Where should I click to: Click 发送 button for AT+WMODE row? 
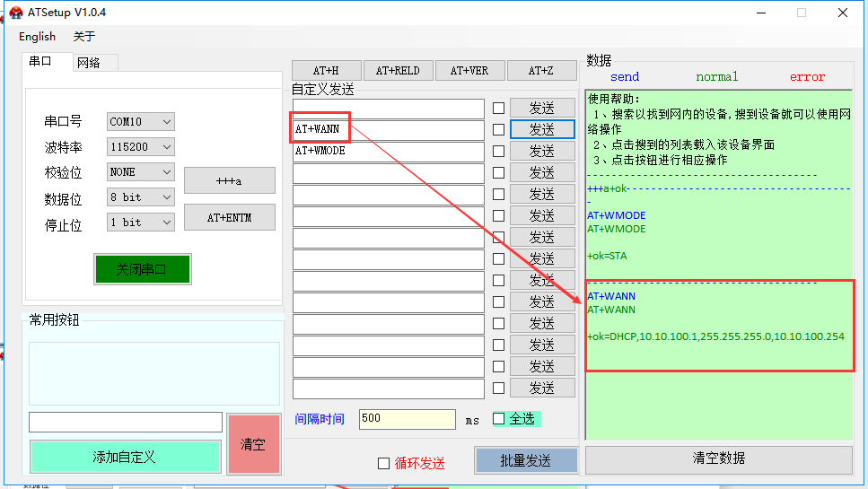tap(542, 151)
